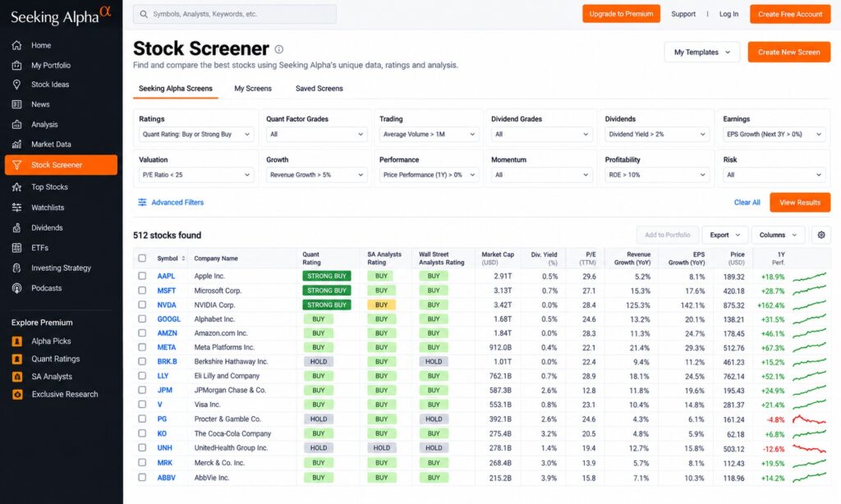Check the MSFT row checkbox

(142, 291)
